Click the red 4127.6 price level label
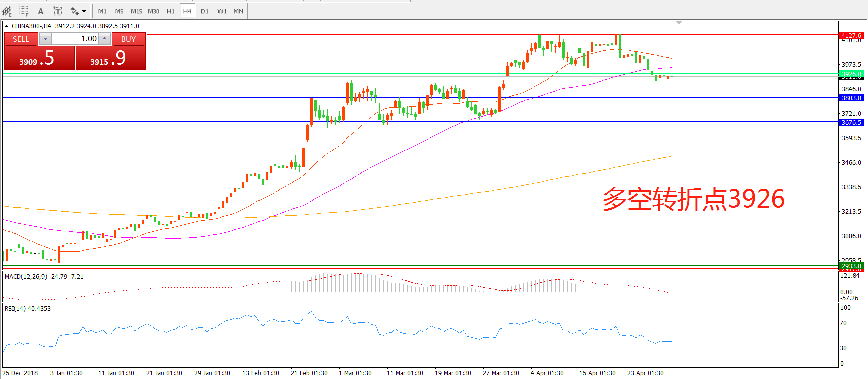Screen dimensions: 868x379 (851, 35)
